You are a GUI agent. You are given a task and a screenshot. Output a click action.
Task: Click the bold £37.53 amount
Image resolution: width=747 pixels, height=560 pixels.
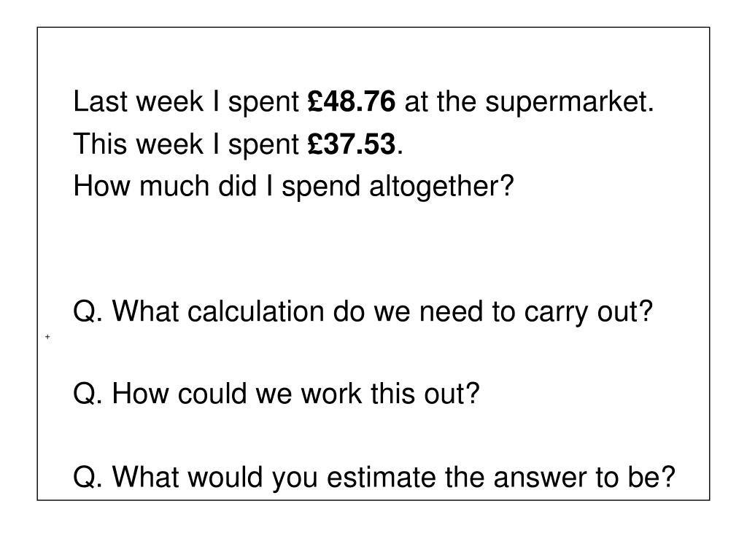(352, 144)
